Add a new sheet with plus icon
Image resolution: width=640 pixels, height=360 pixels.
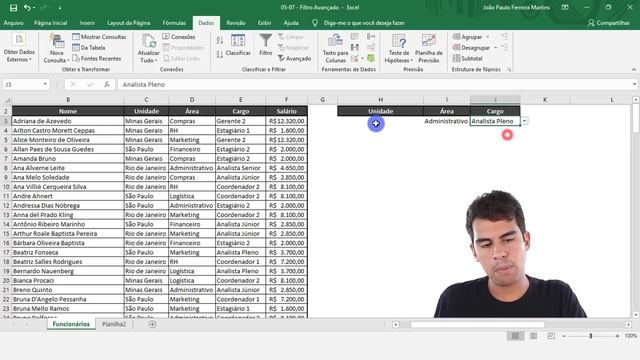[152, 324]
